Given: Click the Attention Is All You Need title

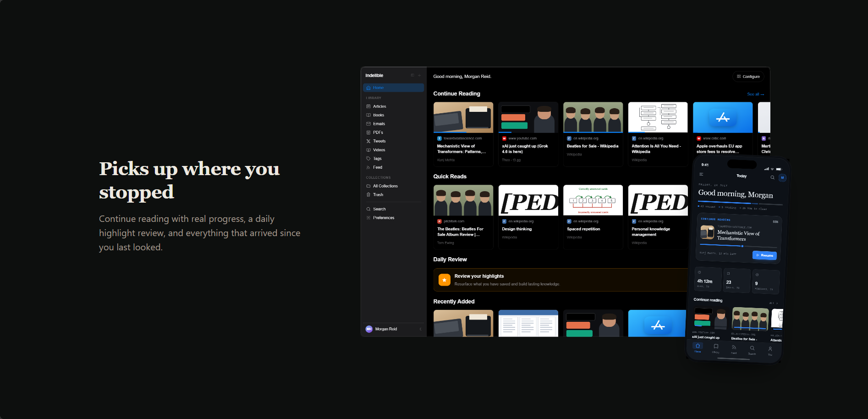Looking at the screenshot, I should 656,149.
